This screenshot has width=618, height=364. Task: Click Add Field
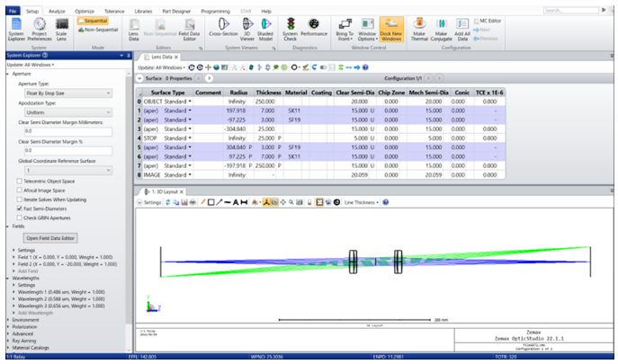pyautogui.click(x=28, y=271)
